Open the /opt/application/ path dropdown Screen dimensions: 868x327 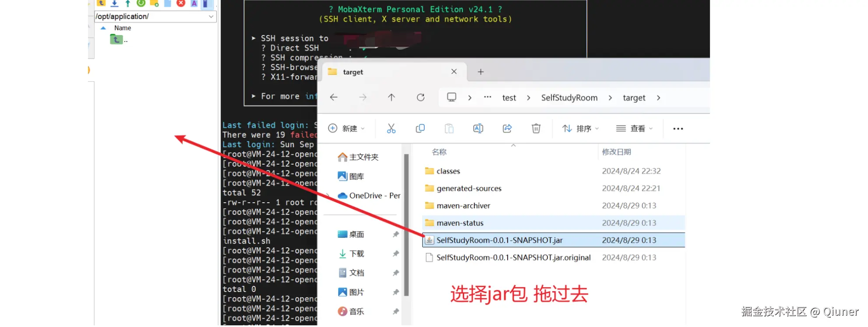211,17
